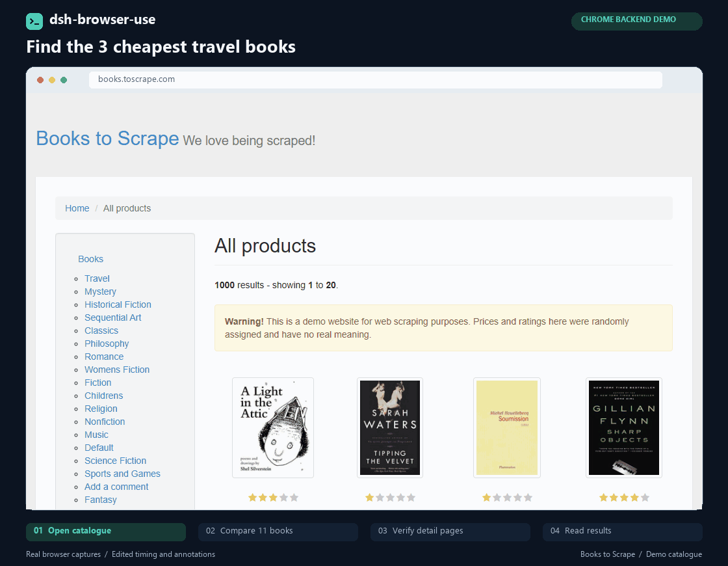Screen dimensions: 728x566
Task: Open the Historical Fiction category
Action: pos(118,304)
